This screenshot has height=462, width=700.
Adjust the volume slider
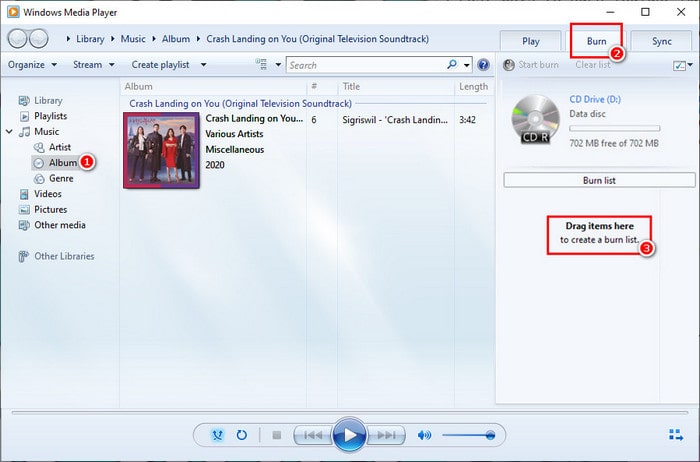pyautogui.click(x=468, y=435)
